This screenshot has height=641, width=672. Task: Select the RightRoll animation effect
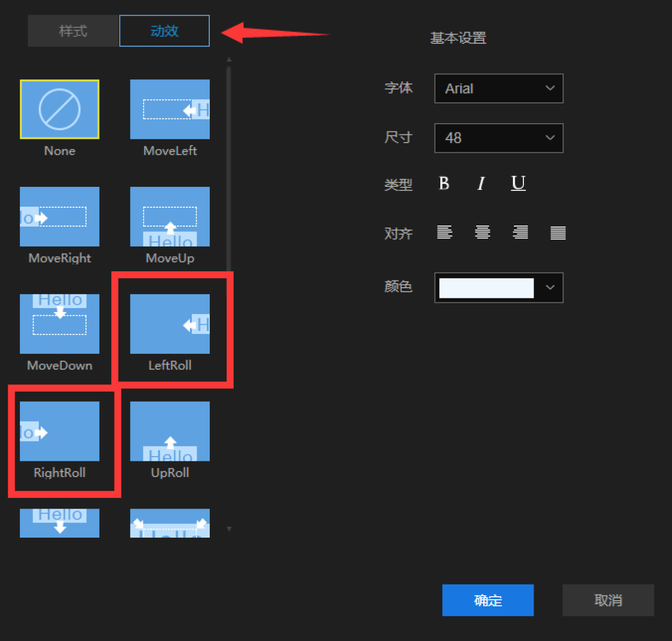click(60, 431)
